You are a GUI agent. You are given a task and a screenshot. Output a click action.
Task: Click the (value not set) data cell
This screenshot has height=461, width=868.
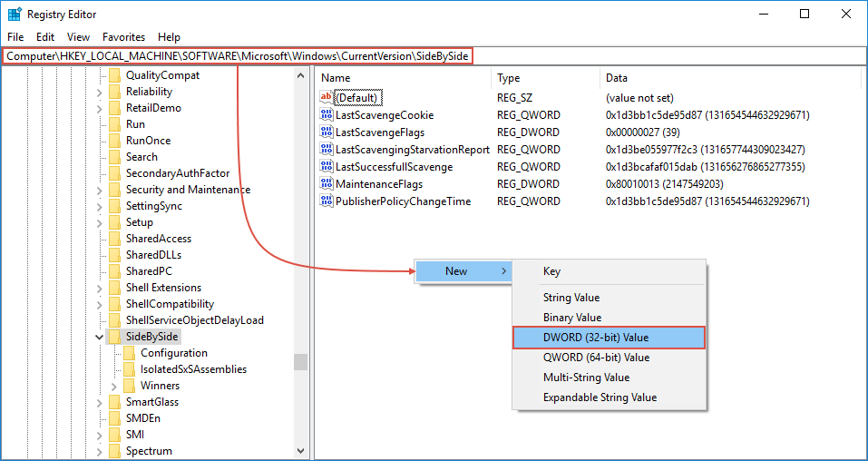pos(639,98)
